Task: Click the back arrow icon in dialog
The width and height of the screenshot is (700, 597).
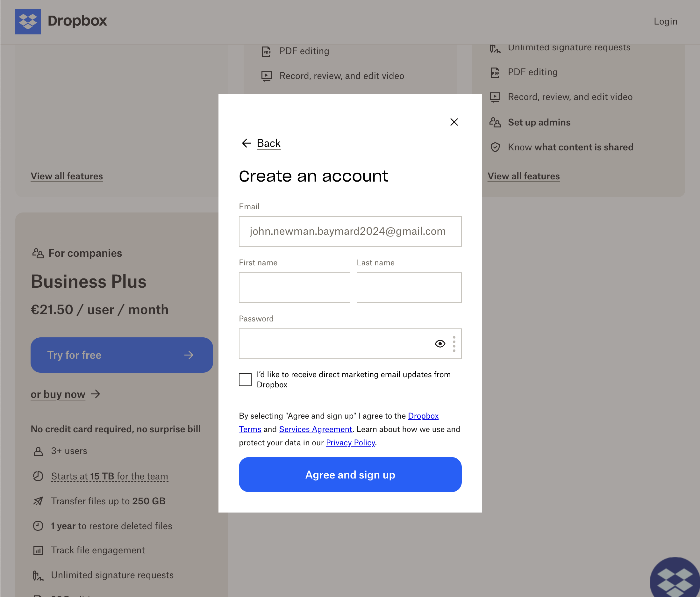Action: (246, 143)
